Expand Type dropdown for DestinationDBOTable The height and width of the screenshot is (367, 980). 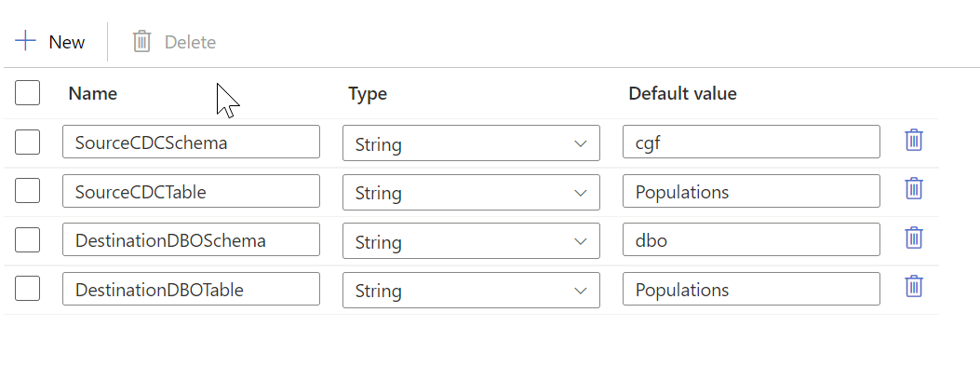tap(471, 290)
